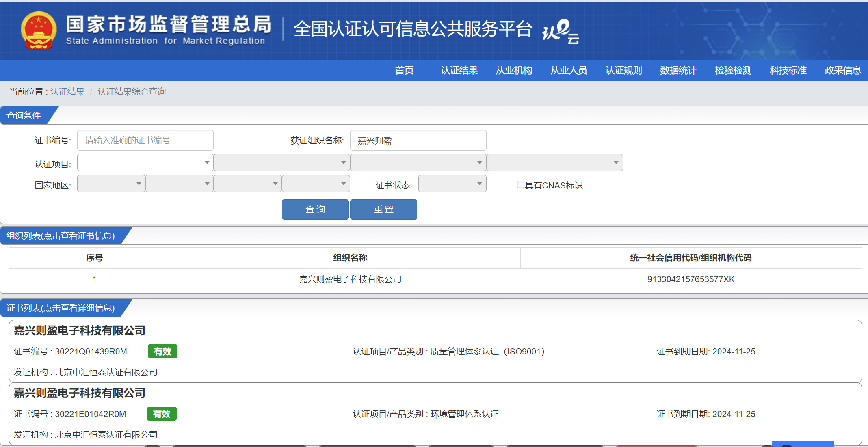Click the 组织名称 column header
868x447 pixels.
[x=350, y=258]
